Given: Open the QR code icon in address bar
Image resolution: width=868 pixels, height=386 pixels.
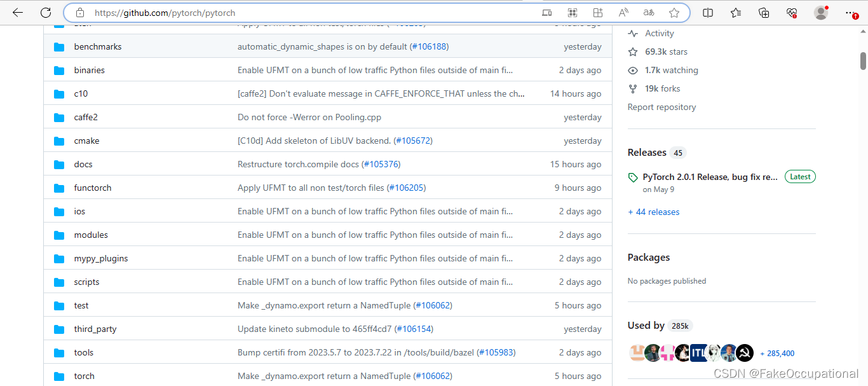Looking at the screenshot, I should click(573, 13).
